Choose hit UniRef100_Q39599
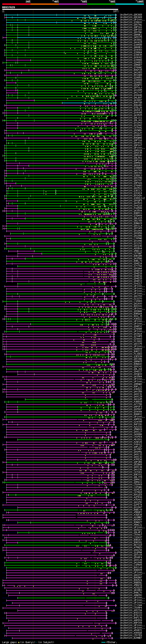The image size is (146, 644). click(131, 45)
